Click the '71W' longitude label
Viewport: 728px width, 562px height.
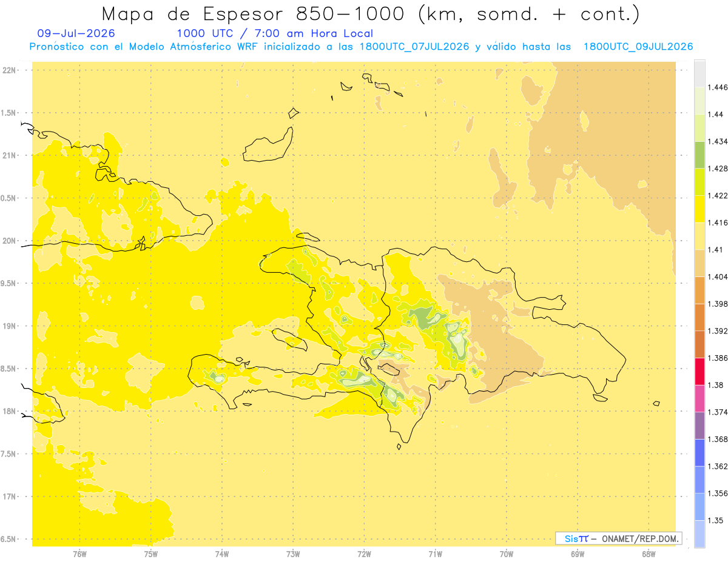click(435, 554)
